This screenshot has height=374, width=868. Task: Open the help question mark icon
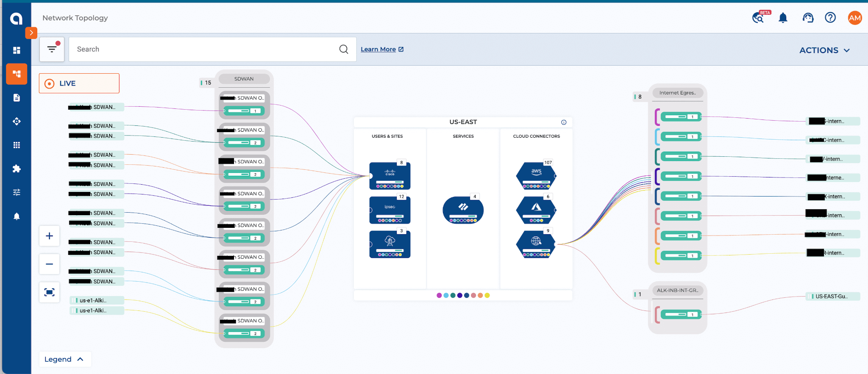[830, 18]
